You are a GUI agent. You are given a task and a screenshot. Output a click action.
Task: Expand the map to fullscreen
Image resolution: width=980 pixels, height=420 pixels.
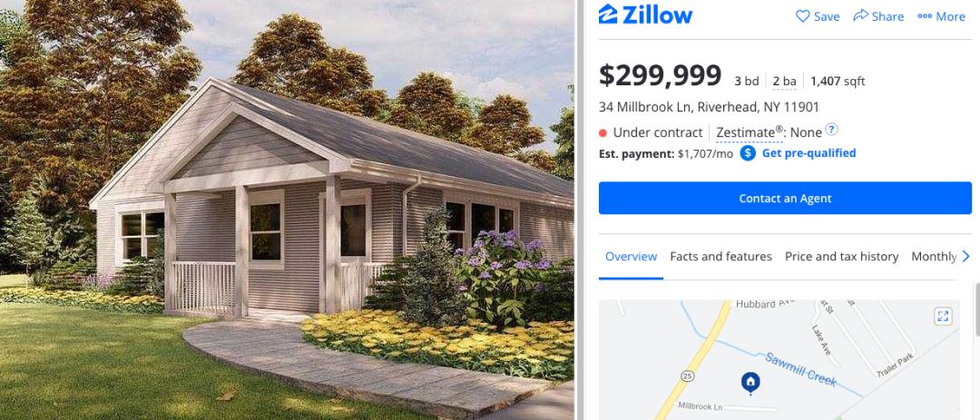(943, 317)
